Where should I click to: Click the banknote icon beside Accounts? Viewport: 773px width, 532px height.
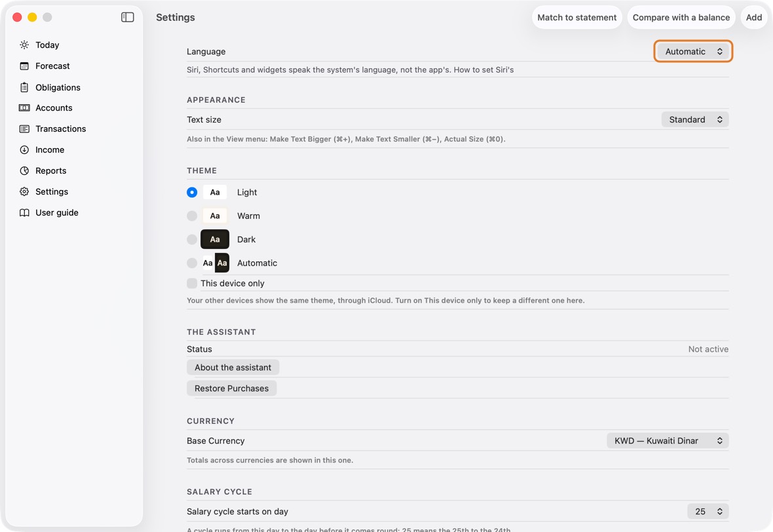pos(24,108)
